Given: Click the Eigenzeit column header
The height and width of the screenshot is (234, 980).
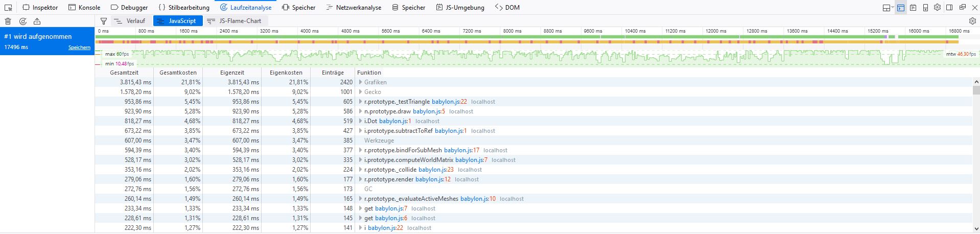Looking at the screenshot, I should pos(232,73).
